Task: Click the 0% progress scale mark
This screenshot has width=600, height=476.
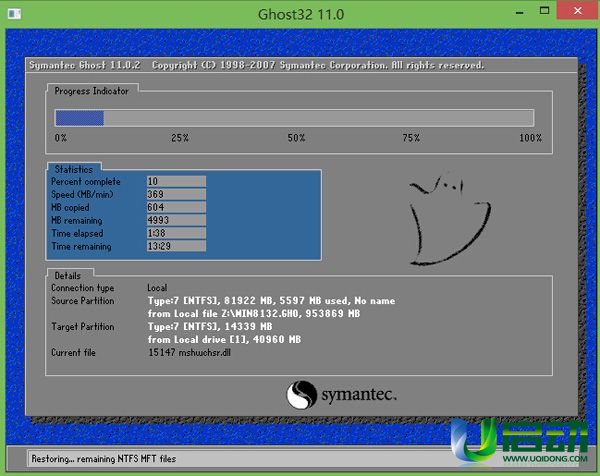Action: click(x=60, y=138)
